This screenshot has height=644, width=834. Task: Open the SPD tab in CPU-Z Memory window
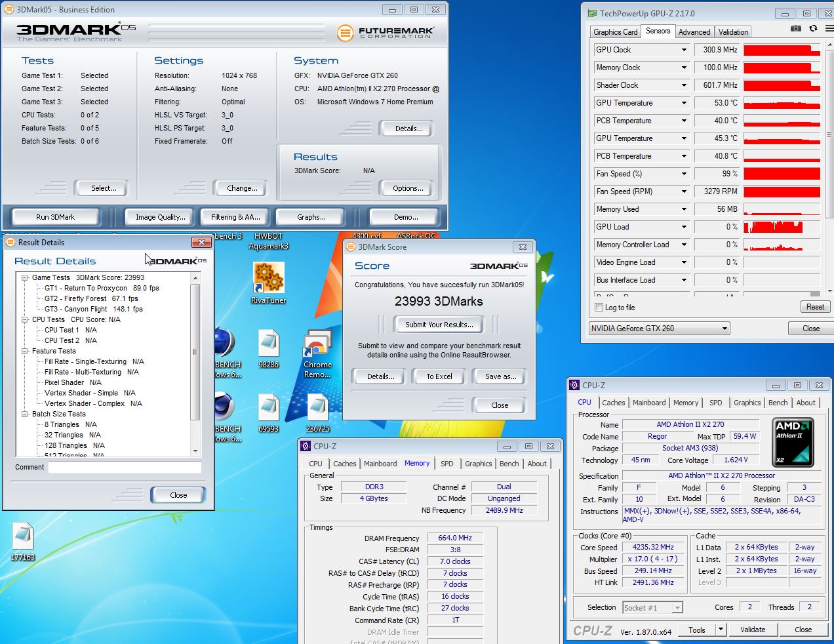(447, 464)
